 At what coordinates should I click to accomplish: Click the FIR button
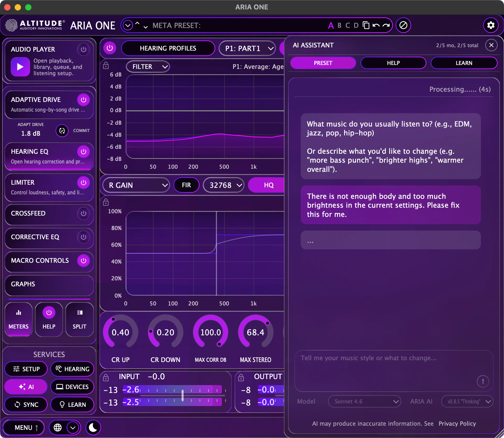click(x=186, y=185)
